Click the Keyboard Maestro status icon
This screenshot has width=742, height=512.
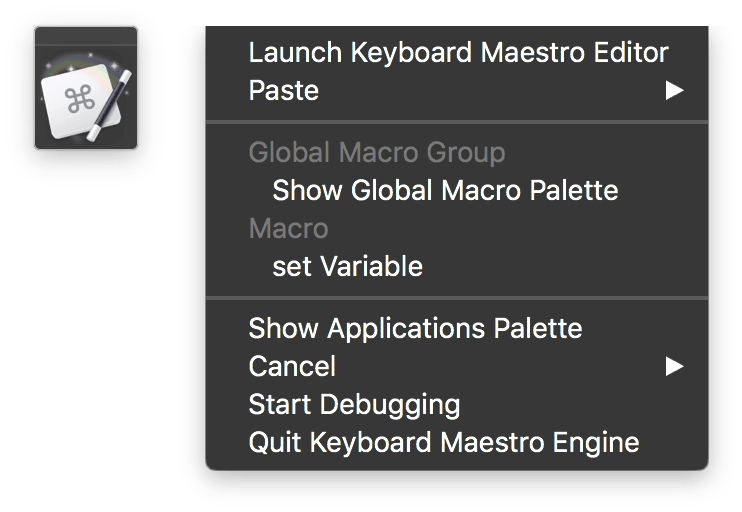[x=85, y=88]
